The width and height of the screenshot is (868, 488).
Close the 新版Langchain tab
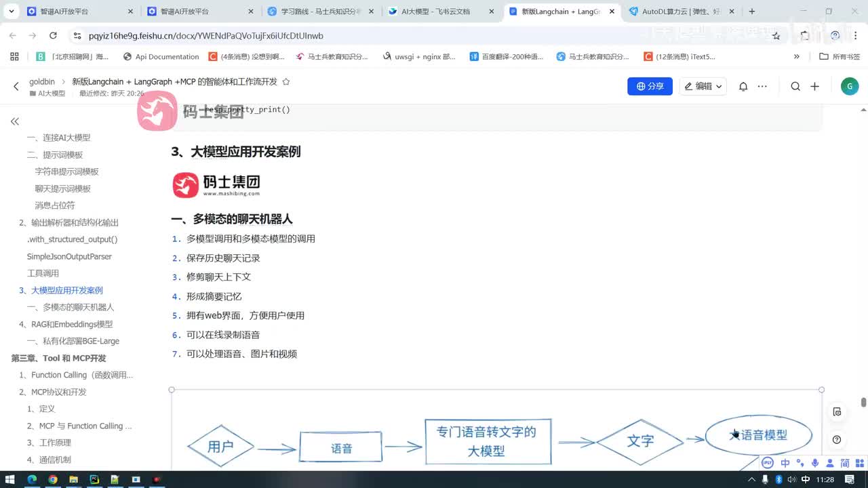click(611, 12)
